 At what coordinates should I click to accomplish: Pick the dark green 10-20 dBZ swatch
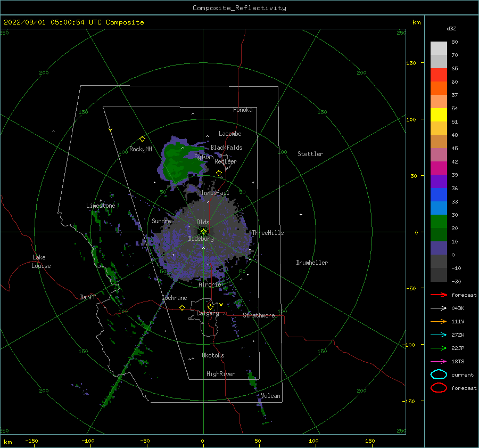click(x=439, y=235)
